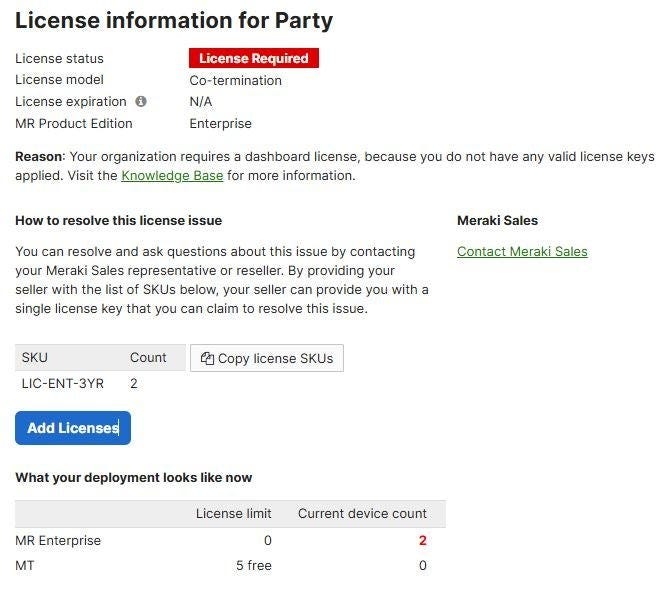Select the MT row label

pyautogui.click(x=25, y=566)
